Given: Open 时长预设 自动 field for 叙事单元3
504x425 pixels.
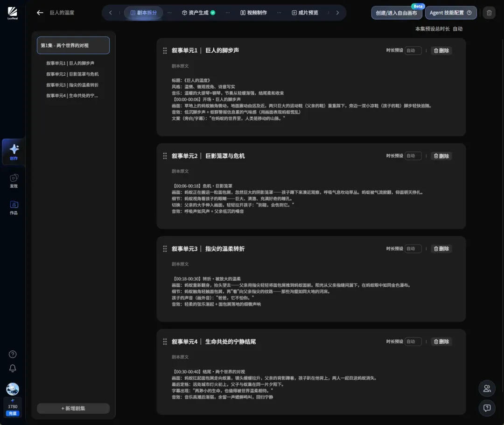Looking at the screenshot, I should pos(413,248).
